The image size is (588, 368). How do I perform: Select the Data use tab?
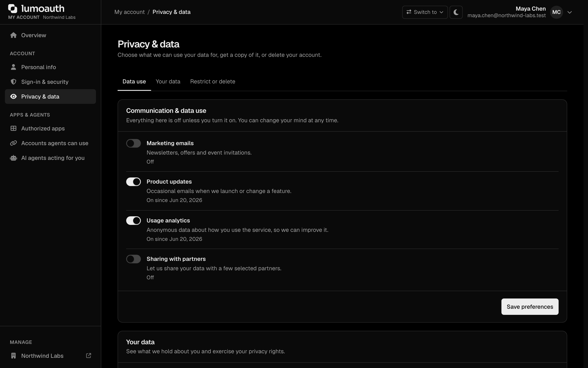(x=134, y=82)
